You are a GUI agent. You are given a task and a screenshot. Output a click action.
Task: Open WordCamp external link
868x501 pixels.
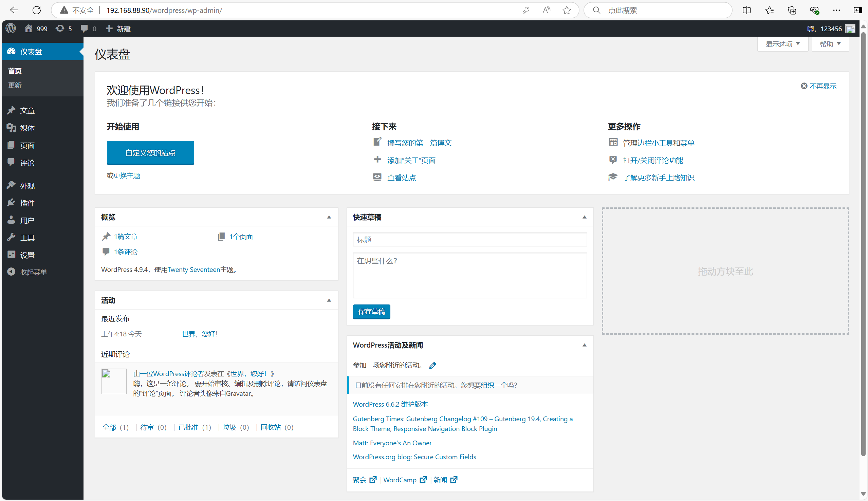coord(405,480)
